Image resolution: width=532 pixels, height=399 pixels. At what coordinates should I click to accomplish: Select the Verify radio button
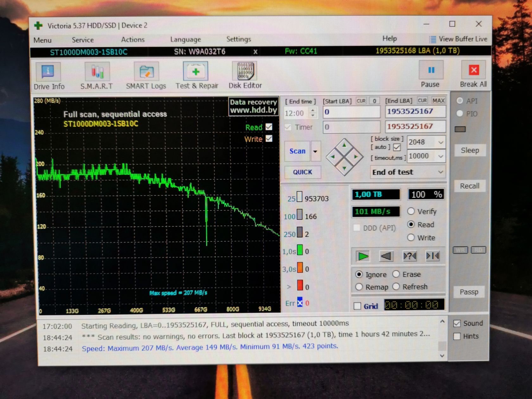point(411,211)
